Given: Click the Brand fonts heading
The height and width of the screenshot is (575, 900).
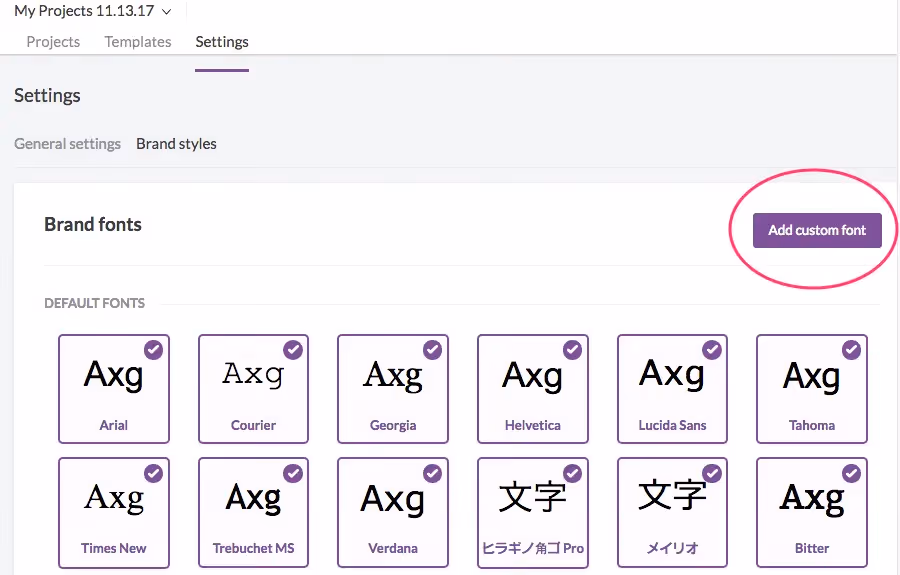Looking at the screenshot, I should click(x=93, y=224).
